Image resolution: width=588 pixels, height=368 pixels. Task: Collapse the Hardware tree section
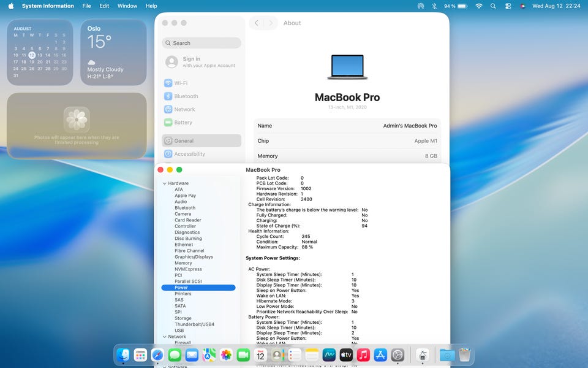[x=164, y=183]
